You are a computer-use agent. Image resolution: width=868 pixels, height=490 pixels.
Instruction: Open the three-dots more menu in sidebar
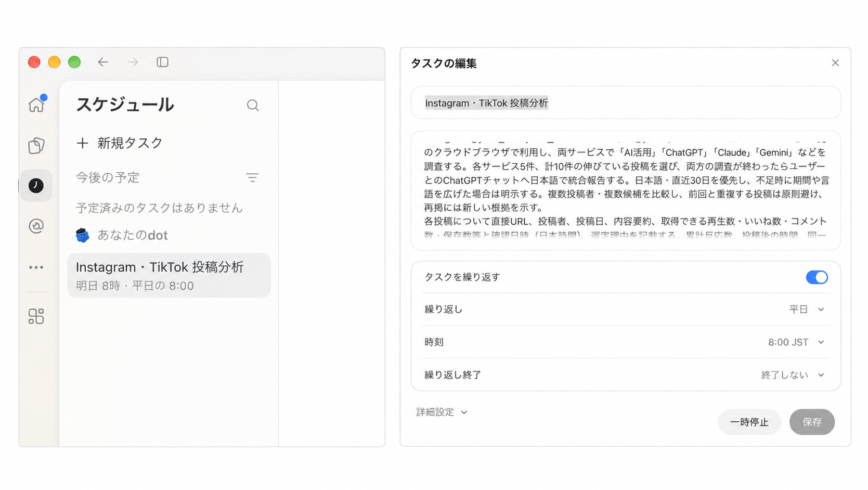[x=36, y=267]
